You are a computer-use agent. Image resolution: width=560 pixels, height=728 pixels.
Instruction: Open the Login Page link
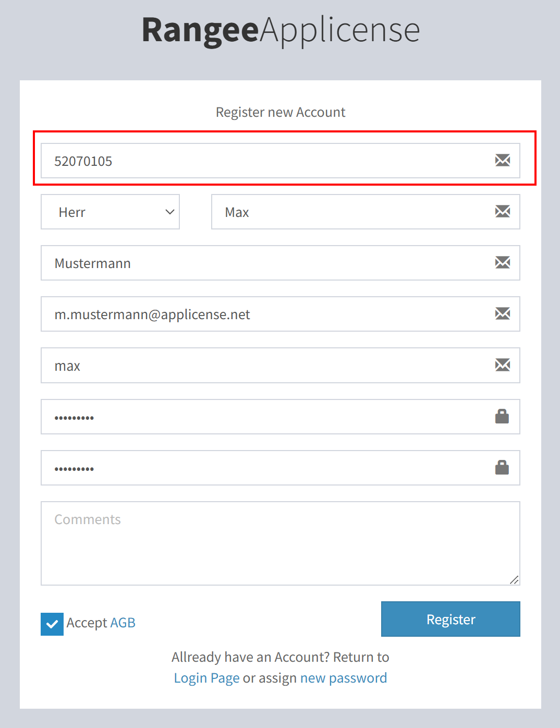[x=206, y=677]
